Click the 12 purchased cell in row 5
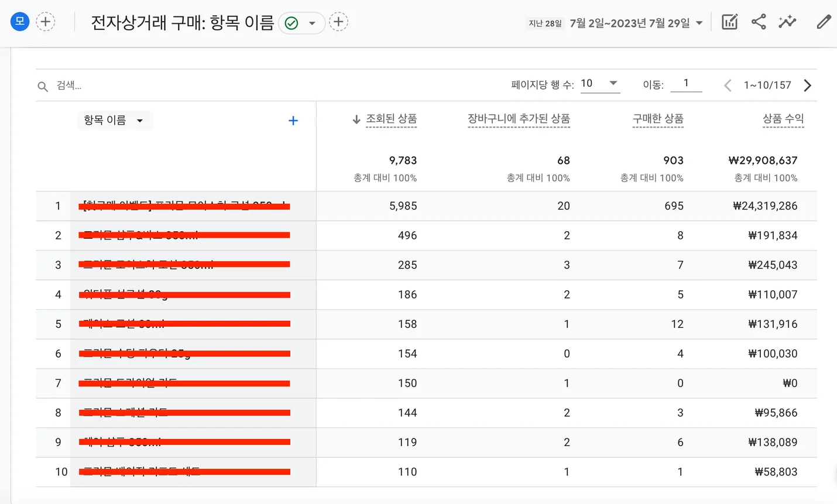The width and height of the screenshot is (837, 504). [x=677, y=324]
